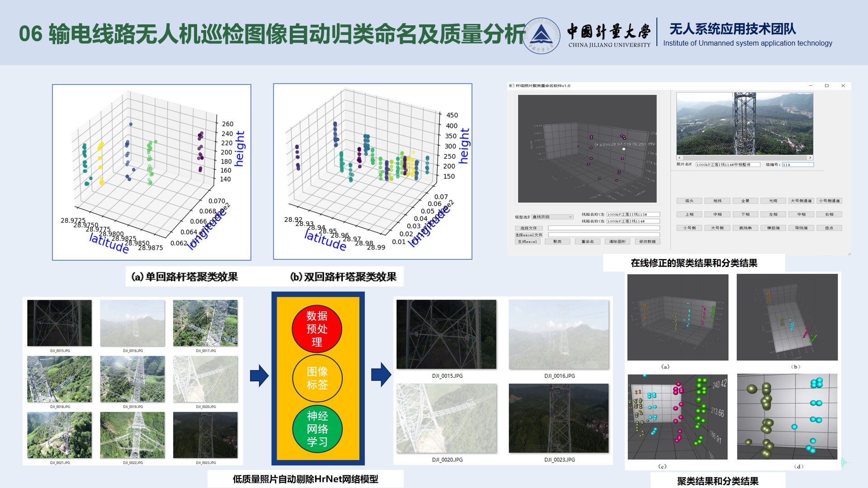The image size is (868, 488).
Task: Click the scroll-left arrow under tower photo
Action: coord(679,158)
